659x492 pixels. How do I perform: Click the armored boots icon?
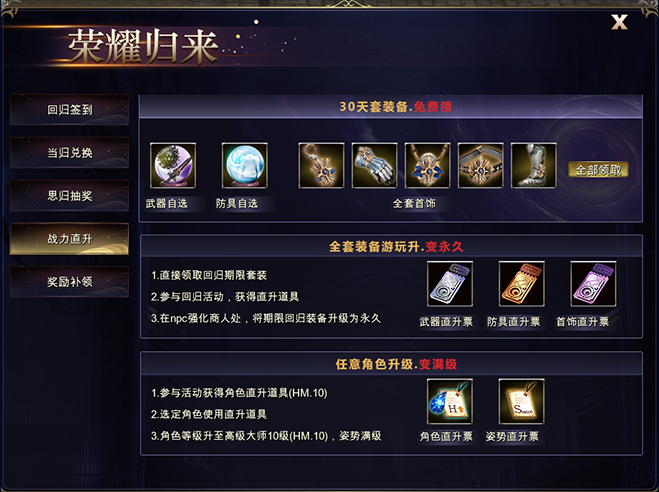[x=533, y=165]
